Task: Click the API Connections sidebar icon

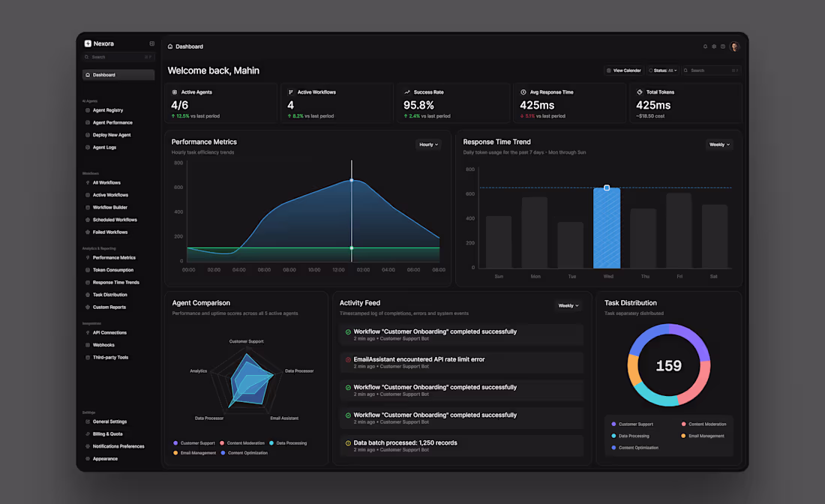Action: [x=88, y=332]
